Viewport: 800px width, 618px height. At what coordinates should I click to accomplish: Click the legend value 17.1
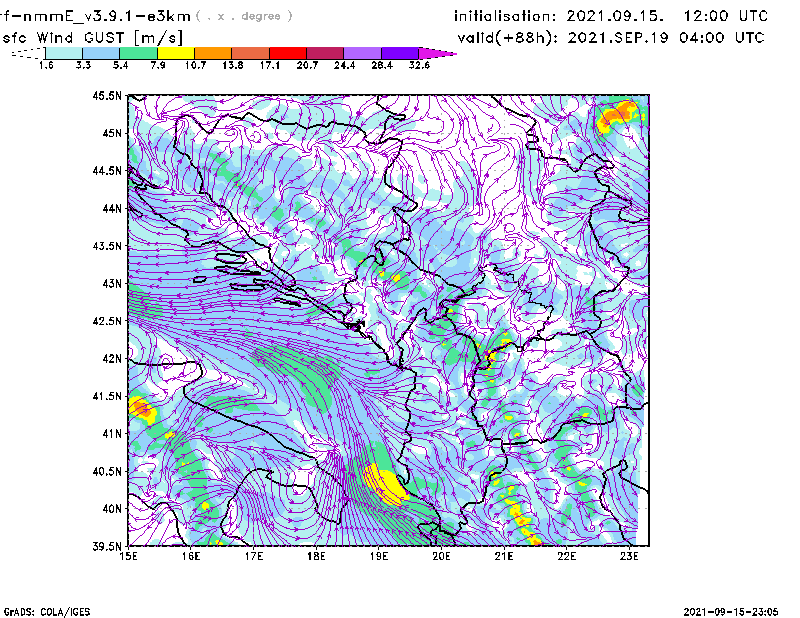(x=270, y=65)
